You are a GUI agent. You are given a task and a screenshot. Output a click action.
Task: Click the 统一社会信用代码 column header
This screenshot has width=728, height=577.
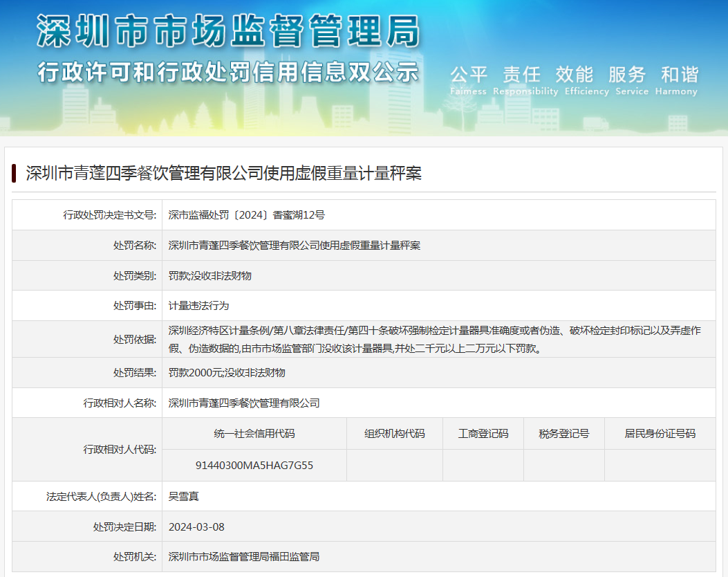click(254, 434)
